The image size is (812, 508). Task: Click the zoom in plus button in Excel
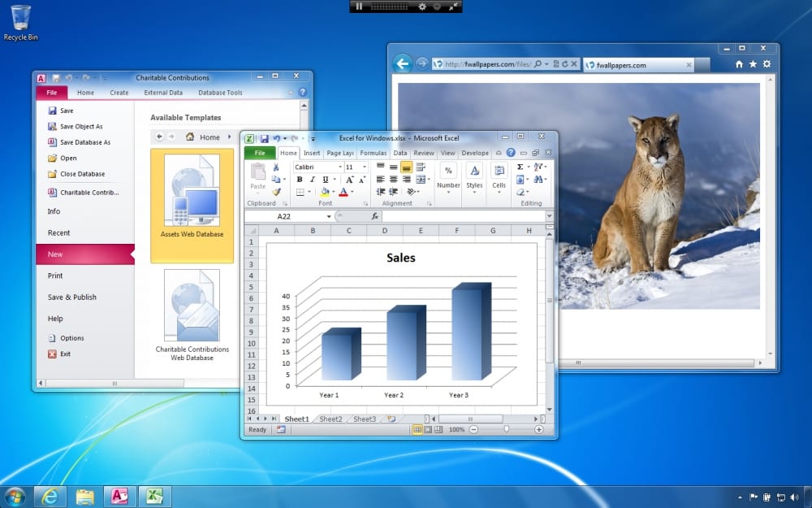coord(538,429)
